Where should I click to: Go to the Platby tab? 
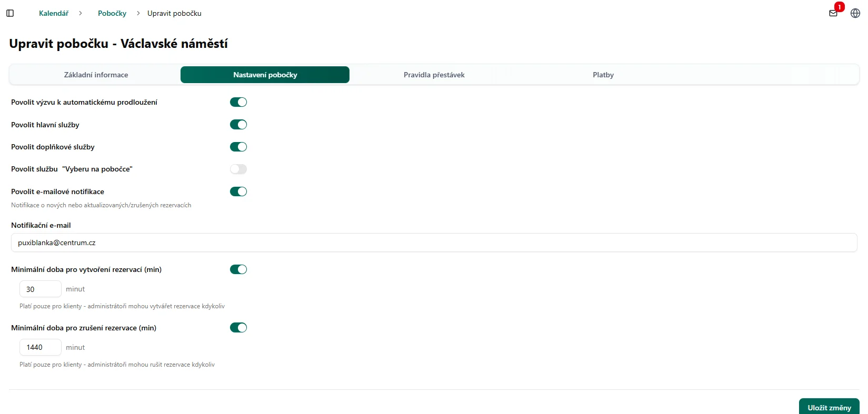(603, 75)
